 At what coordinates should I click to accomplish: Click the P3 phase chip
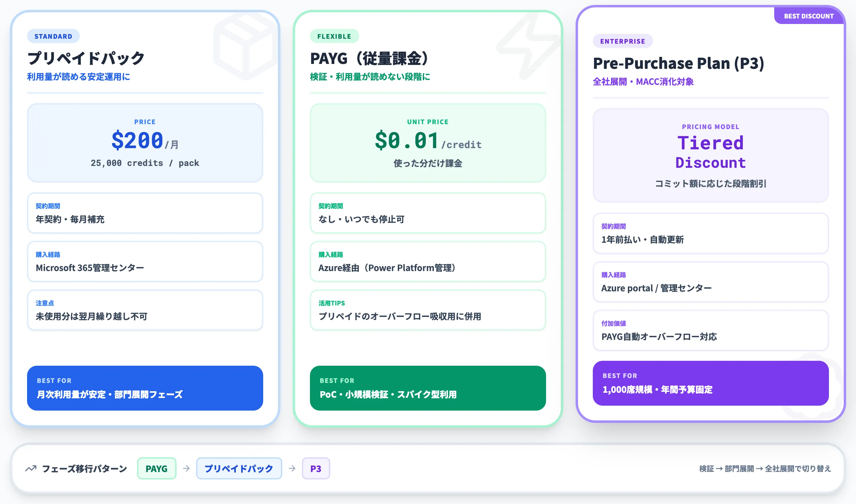(x=315, y=468)
